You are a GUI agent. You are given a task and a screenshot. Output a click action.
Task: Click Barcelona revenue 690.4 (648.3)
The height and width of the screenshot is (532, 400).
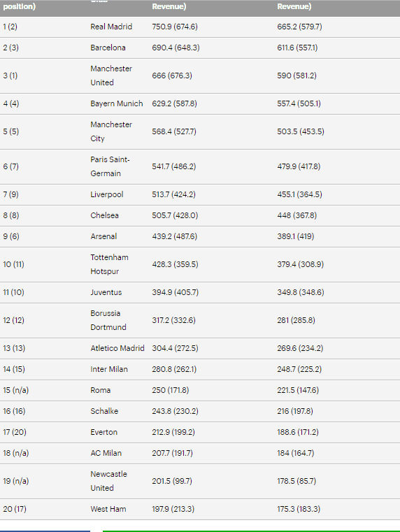pos(176,48)
